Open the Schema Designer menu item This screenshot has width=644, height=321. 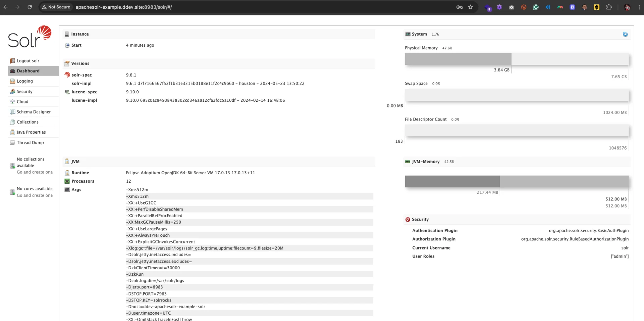click(34, 112)
